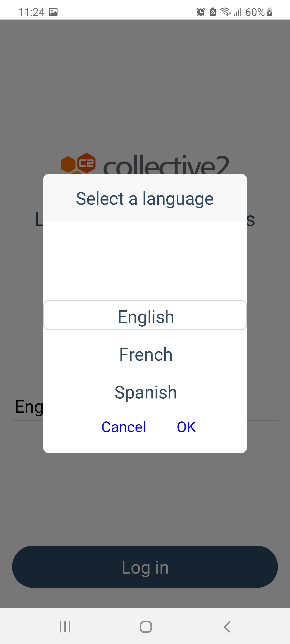Select English in the language picker
The width and height of the screenshot is (290, 644).
[x=145, y=316]
